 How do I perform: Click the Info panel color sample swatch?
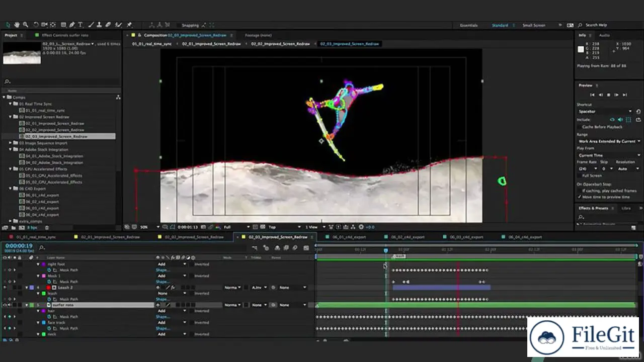(x=581, y=49)
